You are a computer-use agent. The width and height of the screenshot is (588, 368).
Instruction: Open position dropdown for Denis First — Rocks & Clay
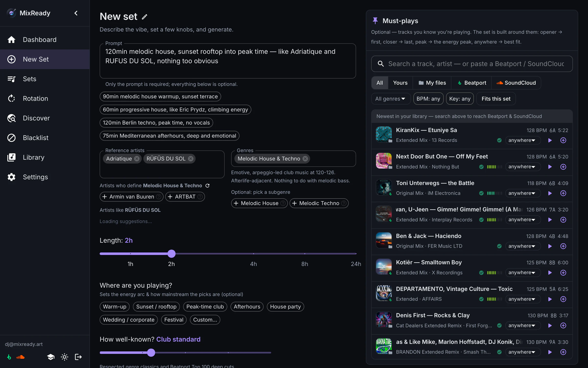click(523, 326)
